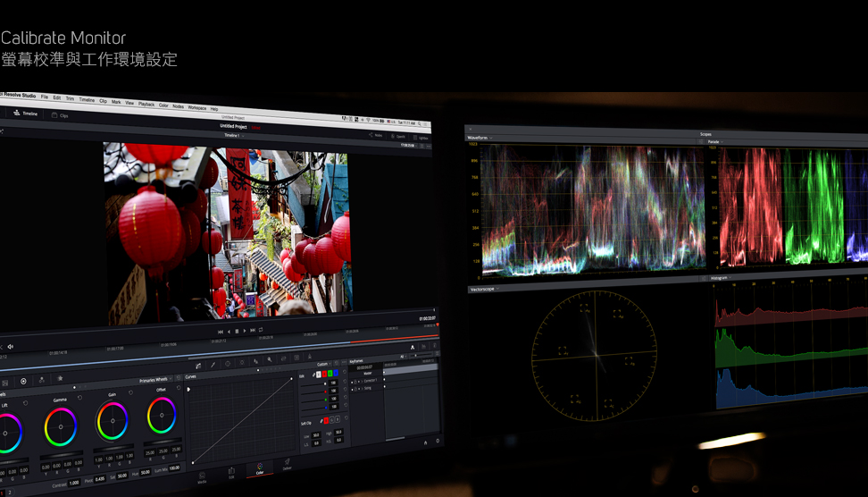Screen dimensions: 868x497
Task: Switch to the Media page
Action: tap(202, 477)
